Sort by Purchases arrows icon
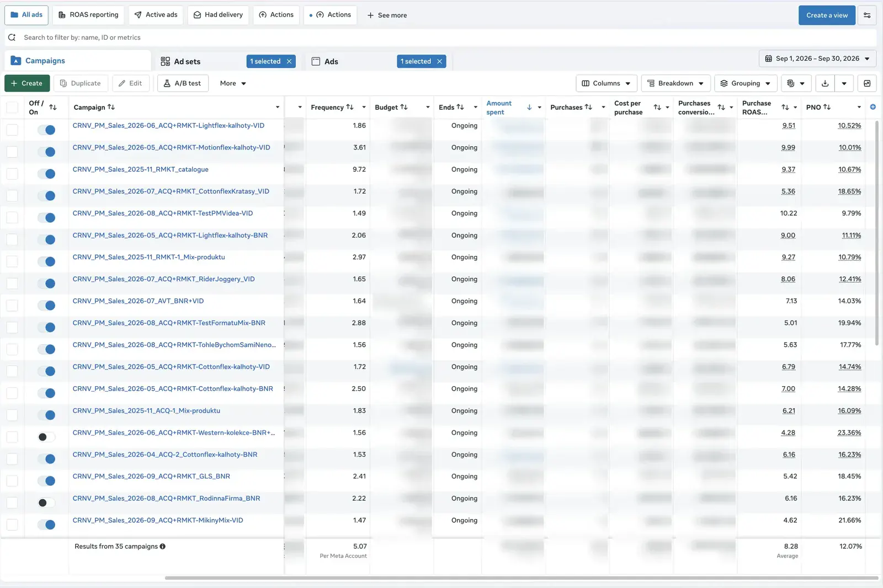The image size is (883, 588). pos(588,107)
